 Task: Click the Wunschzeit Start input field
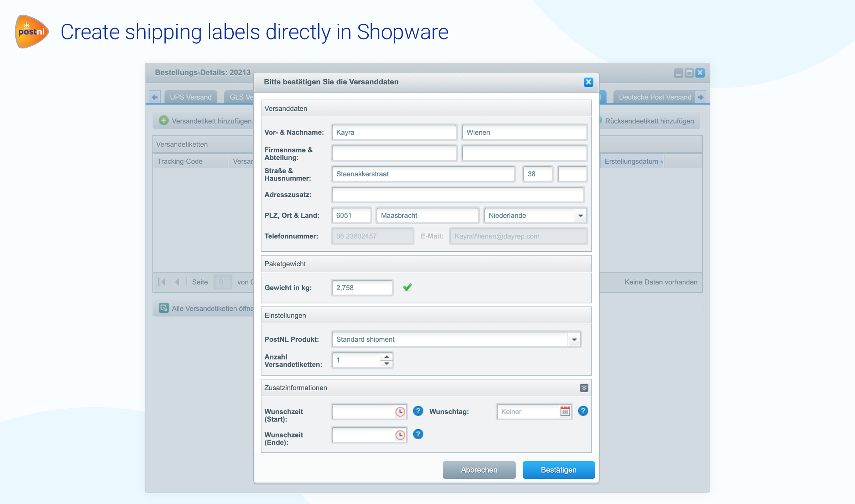click(363, 412)
